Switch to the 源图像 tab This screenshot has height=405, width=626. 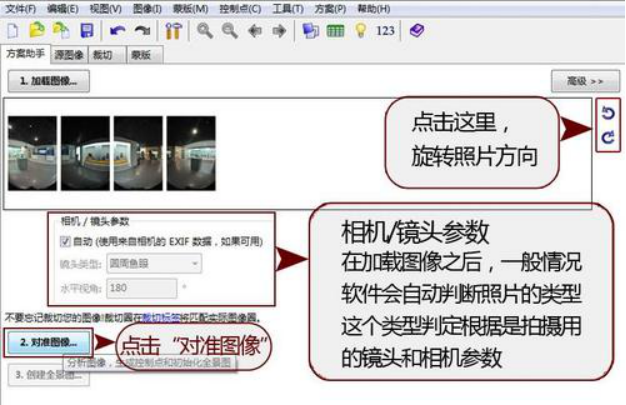68,54
